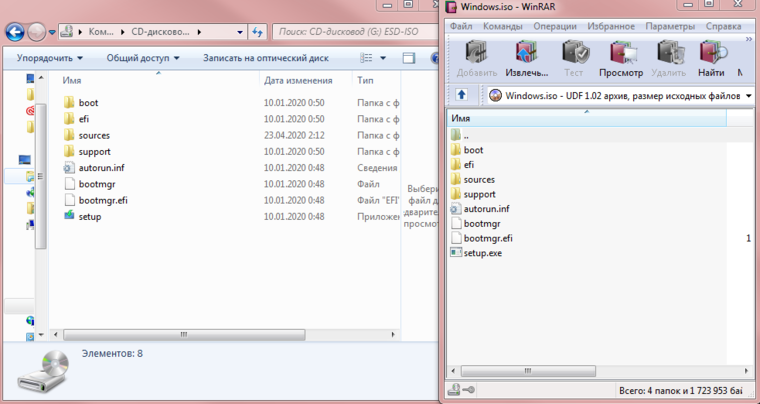Go up one level with WinRAR arrow button
Viewport: 760px width, 404px height.
(x=461, y=94)
